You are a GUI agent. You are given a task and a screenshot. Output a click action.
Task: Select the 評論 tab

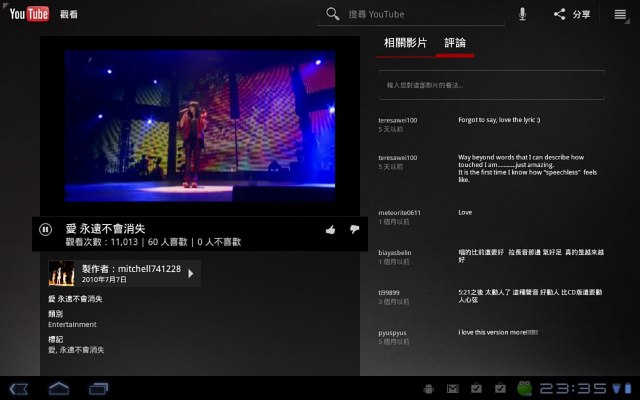pos(455,43)
